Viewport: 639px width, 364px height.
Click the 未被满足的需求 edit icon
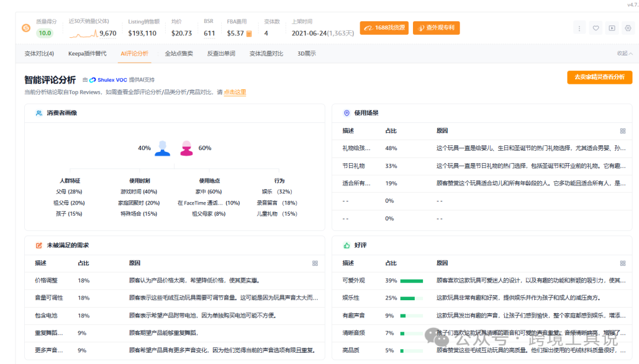38,245
